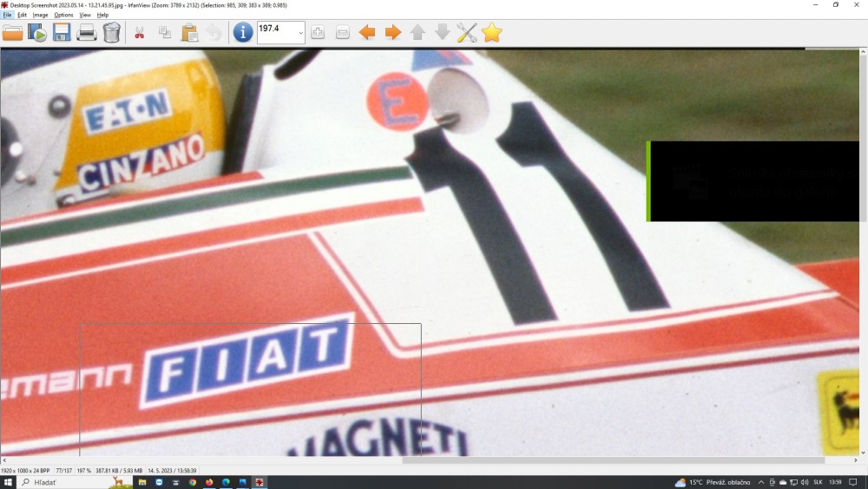Print the image with printer icon
The height and width of the screenshot is (489, 868).
point(86,33)
